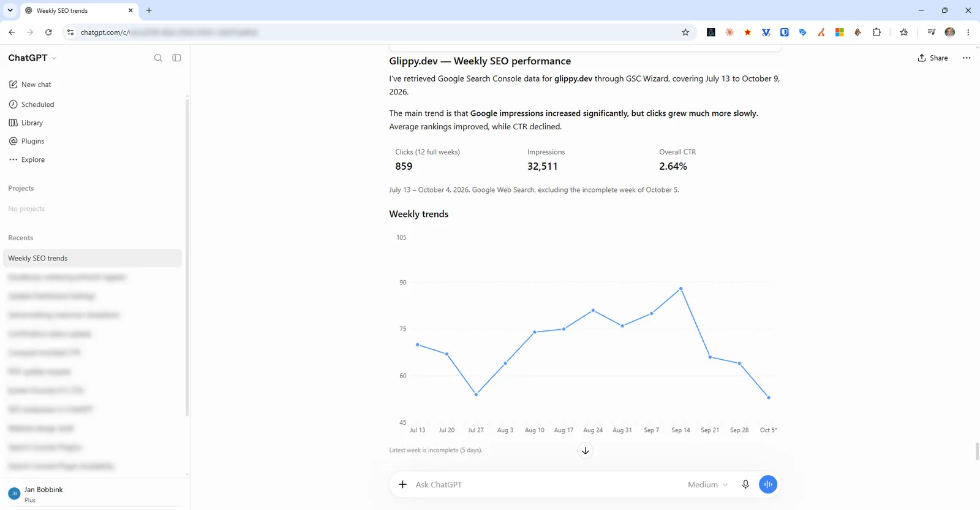Viewport: 980px width, 510px height.
Task: Open the Bitwarden shield extension
Action: 785,32
